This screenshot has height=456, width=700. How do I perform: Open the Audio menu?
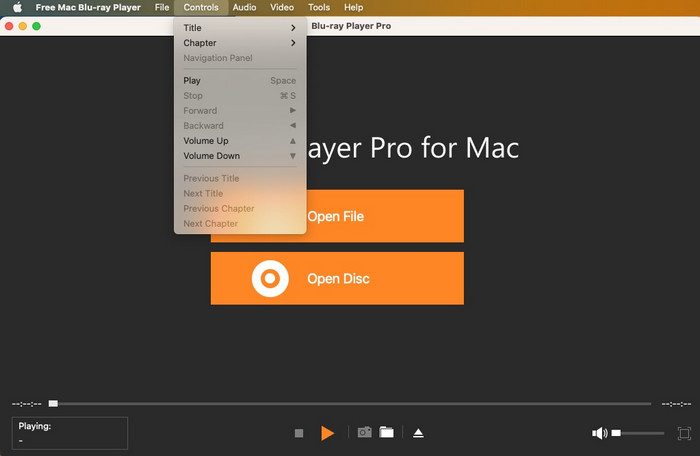pyautogui.click(x=244, y=8)
